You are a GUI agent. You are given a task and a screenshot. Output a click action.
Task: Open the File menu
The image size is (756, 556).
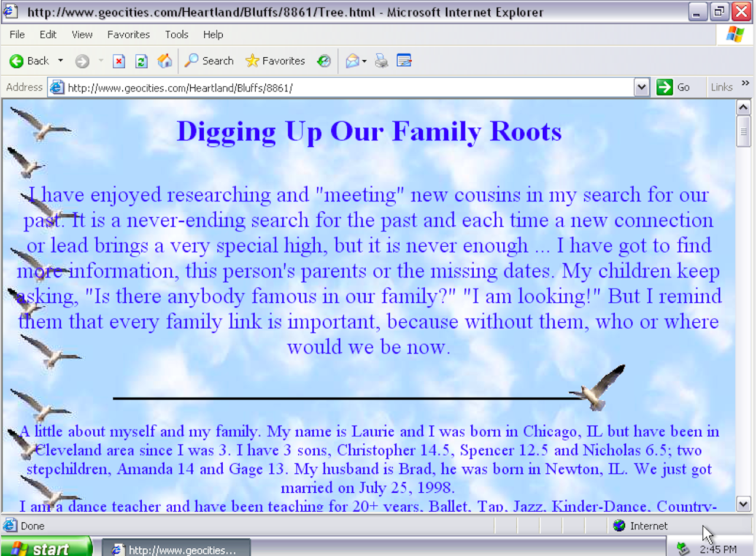(17, 35)
